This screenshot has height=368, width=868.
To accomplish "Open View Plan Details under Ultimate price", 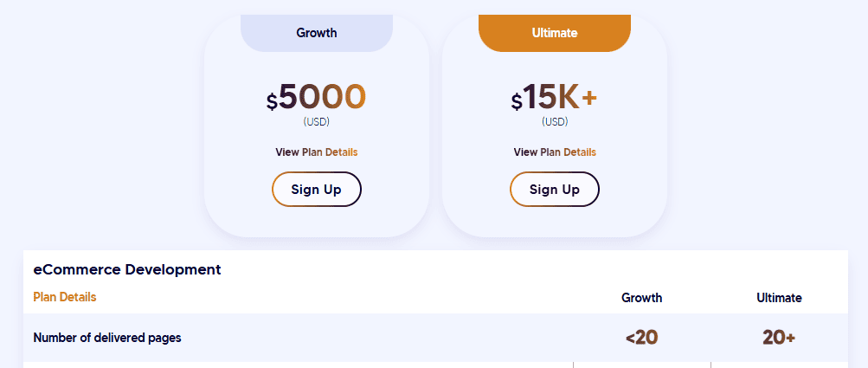I will coord(555,152).
